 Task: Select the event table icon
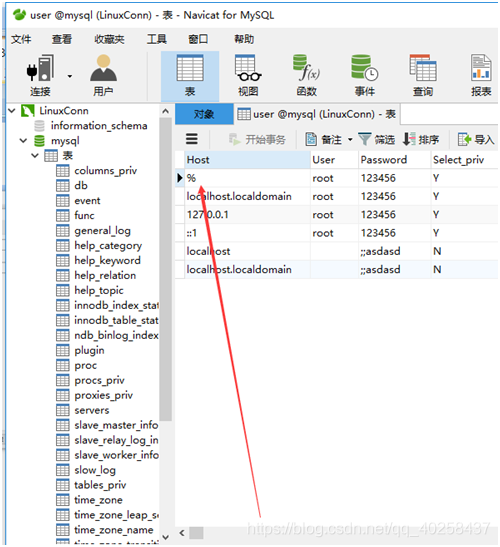[x=63, y=201]
